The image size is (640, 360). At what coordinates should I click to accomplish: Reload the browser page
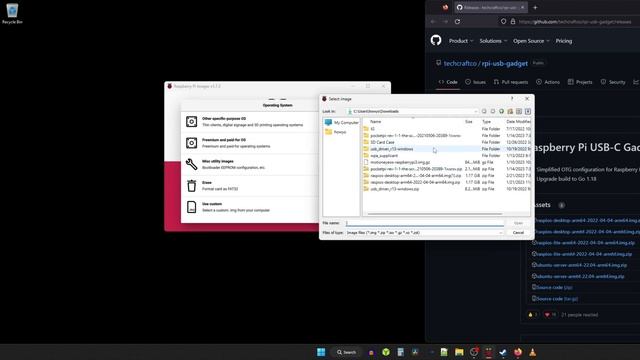coord(458,22)
